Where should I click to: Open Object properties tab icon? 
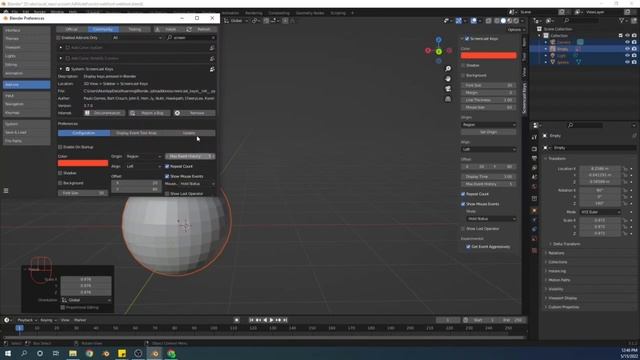tap(534, 211)
